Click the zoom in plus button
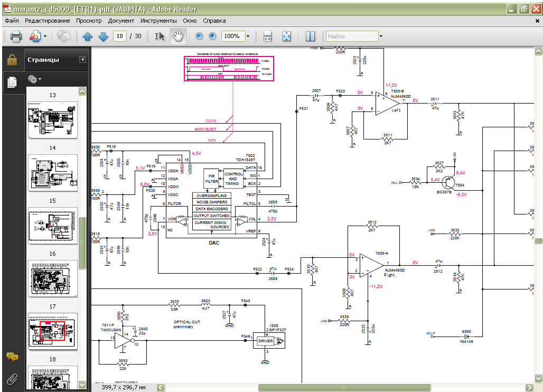543x392 pixels. 212,36
